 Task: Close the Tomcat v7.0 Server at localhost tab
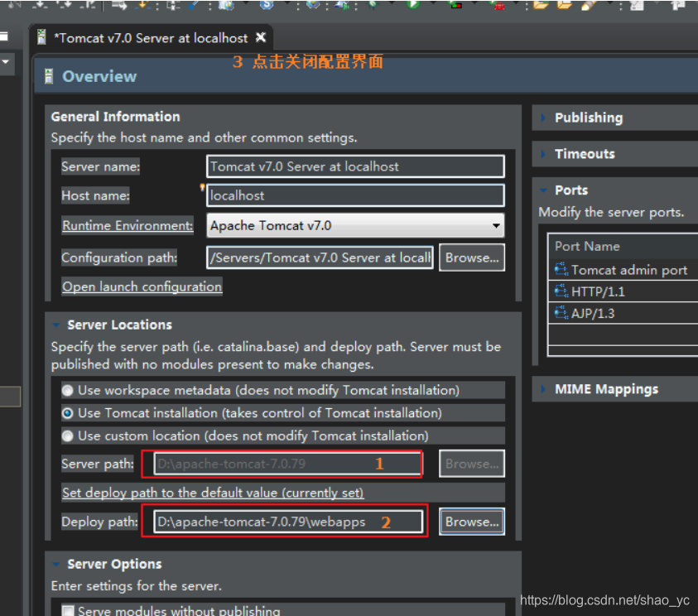261,37
